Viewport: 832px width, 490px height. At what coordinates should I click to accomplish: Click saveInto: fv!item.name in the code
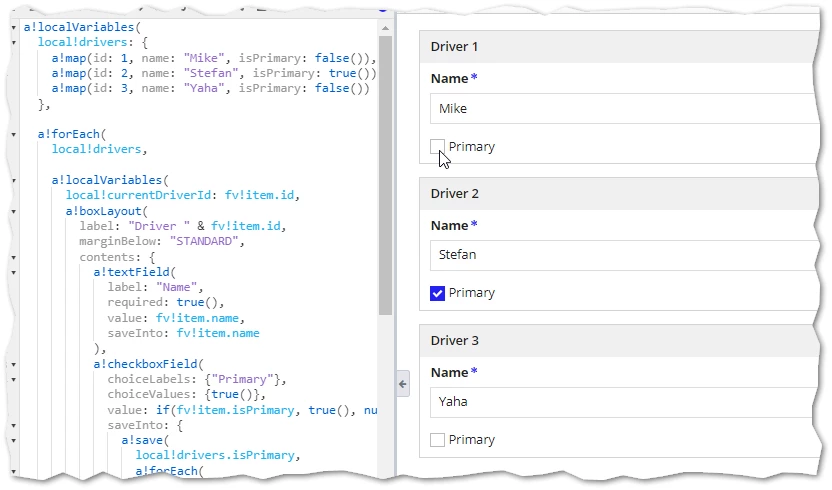click(x=184, y=333)
